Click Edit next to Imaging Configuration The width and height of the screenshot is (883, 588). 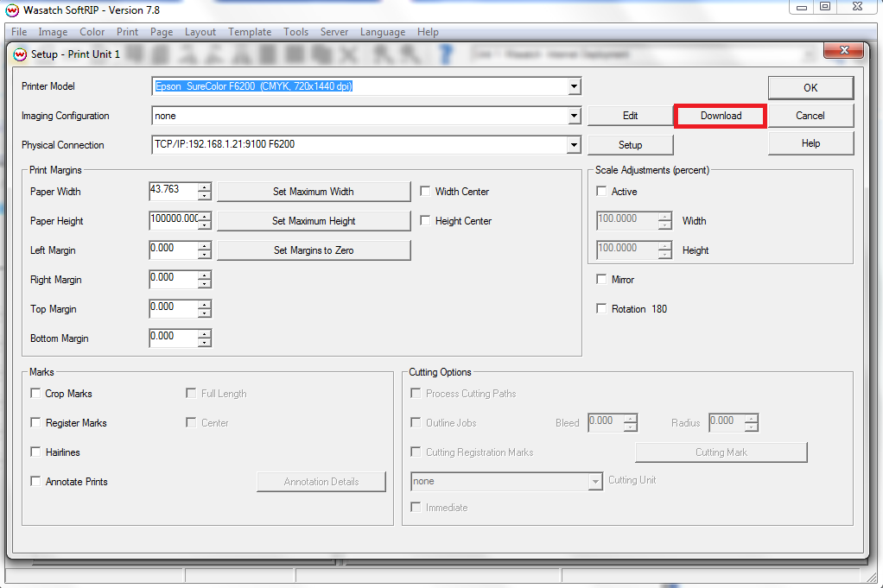(x=630, y=116)
